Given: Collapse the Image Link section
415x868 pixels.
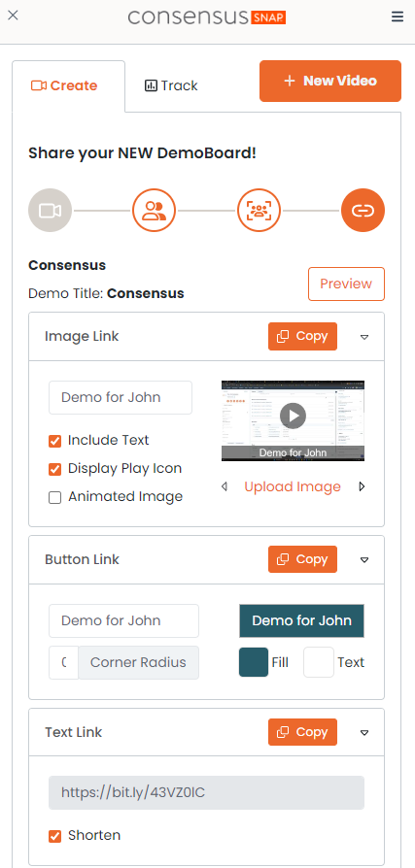Looking at the screenshot, I should click(364, 337).
